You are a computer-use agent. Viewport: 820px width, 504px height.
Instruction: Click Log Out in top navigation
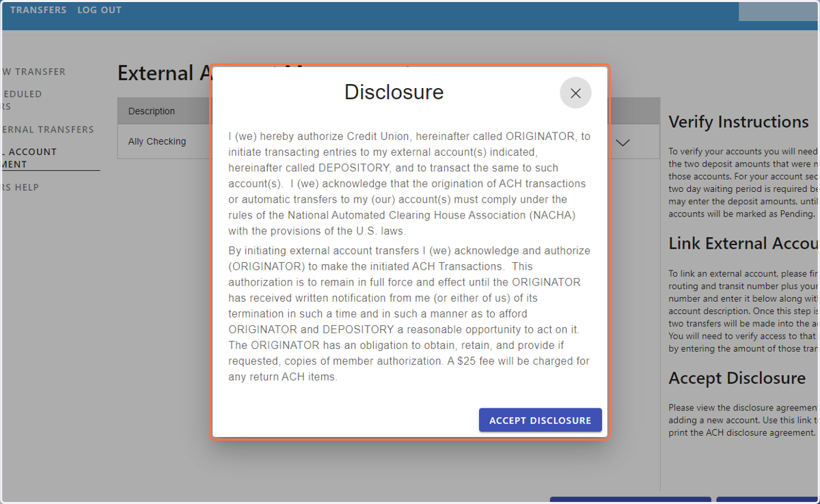pyautogui.click(x=99, y=10)
